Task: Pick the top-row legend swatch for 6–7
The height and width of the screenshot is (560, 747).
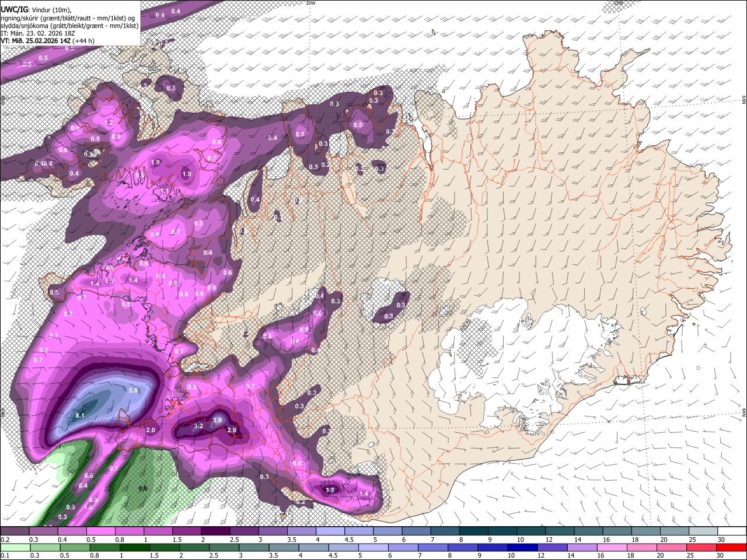Action: coord(416,531)
